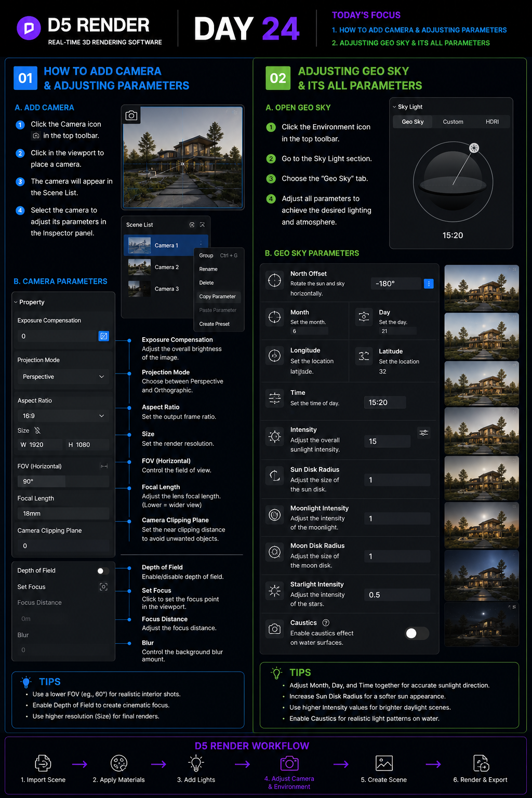Click the sun handle on the sky dial
This screenshot has height=798, width=532.
coord(474,148)
